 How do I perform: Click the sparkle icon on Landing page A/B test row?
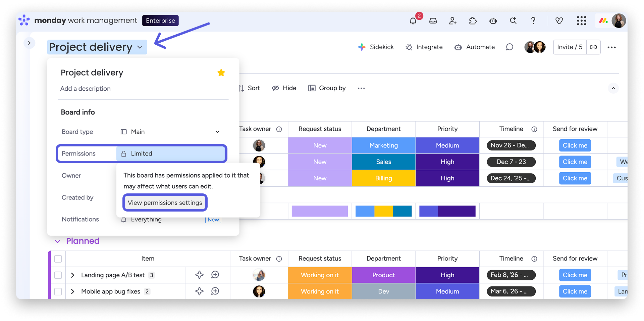(200, 275)
